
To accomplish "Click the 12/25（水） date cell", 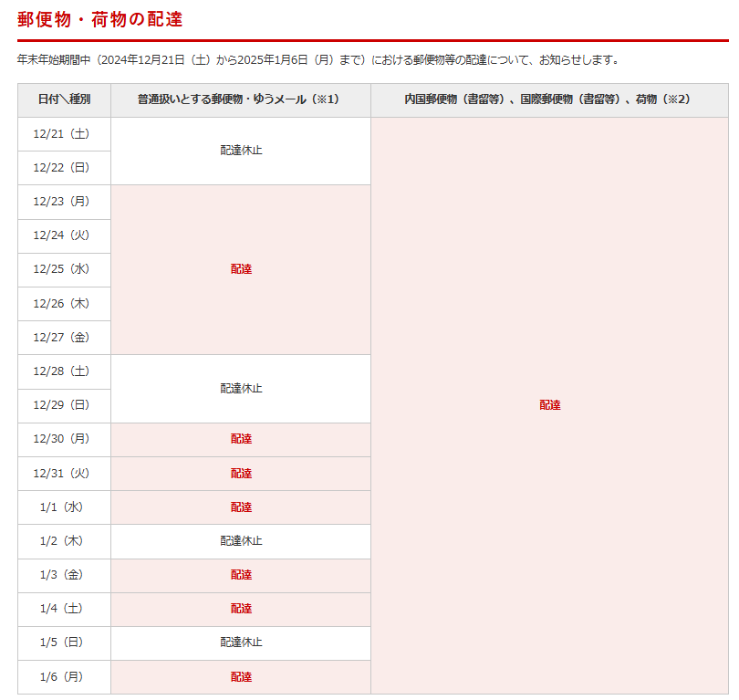I will click(64, 269).
